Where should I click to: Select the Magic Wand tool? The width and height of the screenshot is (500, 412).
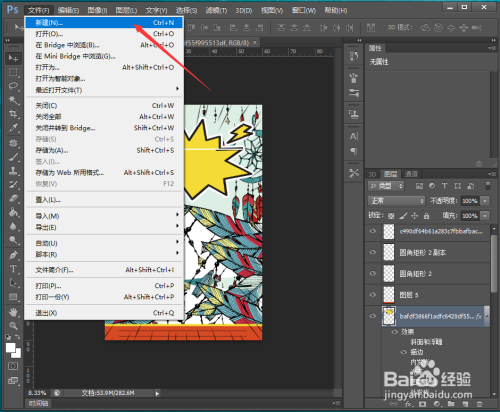[13, 100]
